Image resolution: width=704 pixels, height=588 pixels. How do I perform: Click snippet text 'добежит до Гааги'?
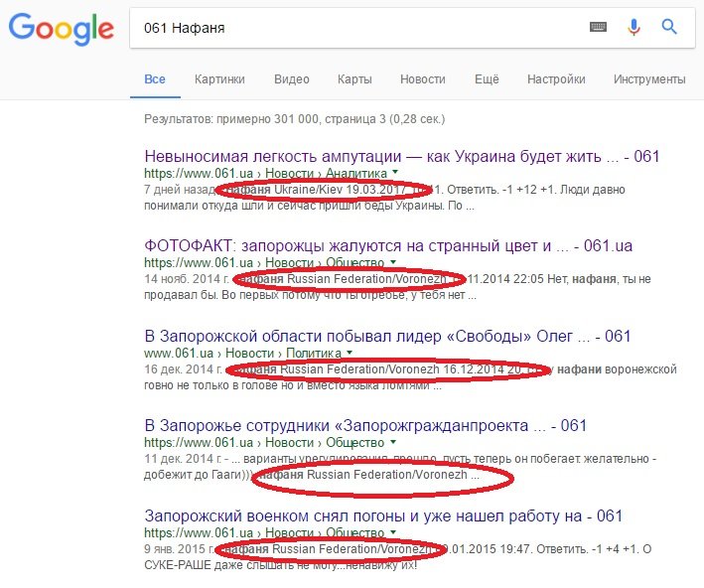[193, 475]
